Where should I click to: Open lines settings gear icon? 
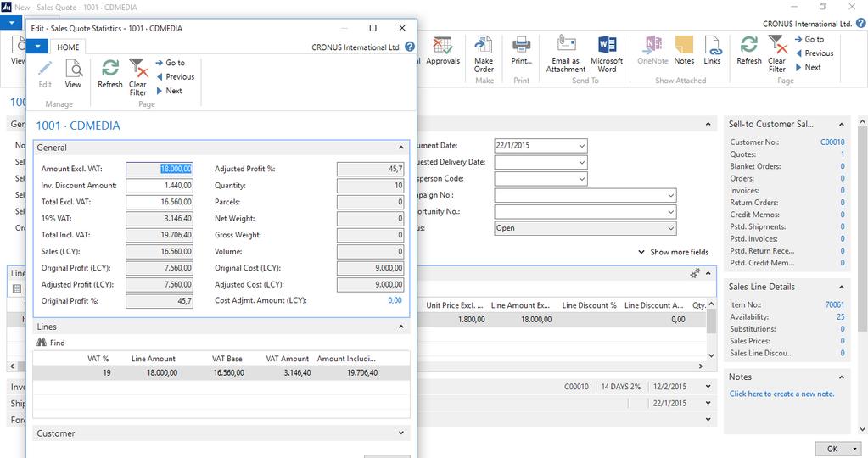[695, 273]
